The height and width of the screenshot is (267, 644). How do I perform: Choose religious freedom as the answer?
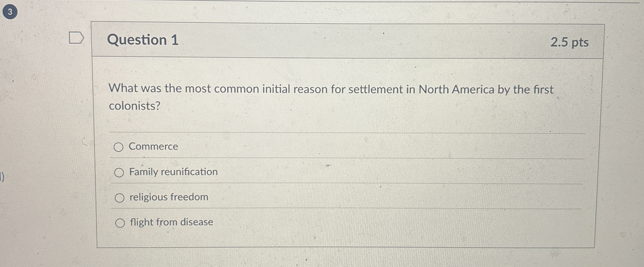click(x=120, y=198)
